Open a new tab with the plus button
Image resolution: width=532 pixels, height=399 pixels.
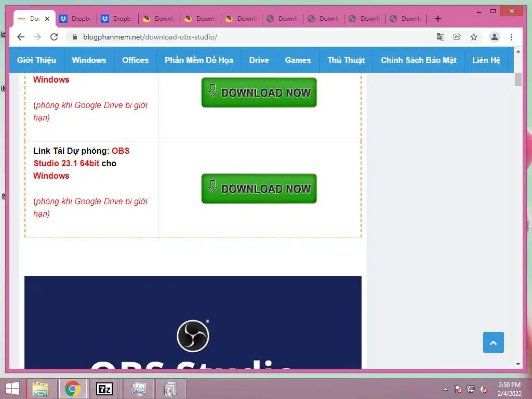click(x=437, y=19)
